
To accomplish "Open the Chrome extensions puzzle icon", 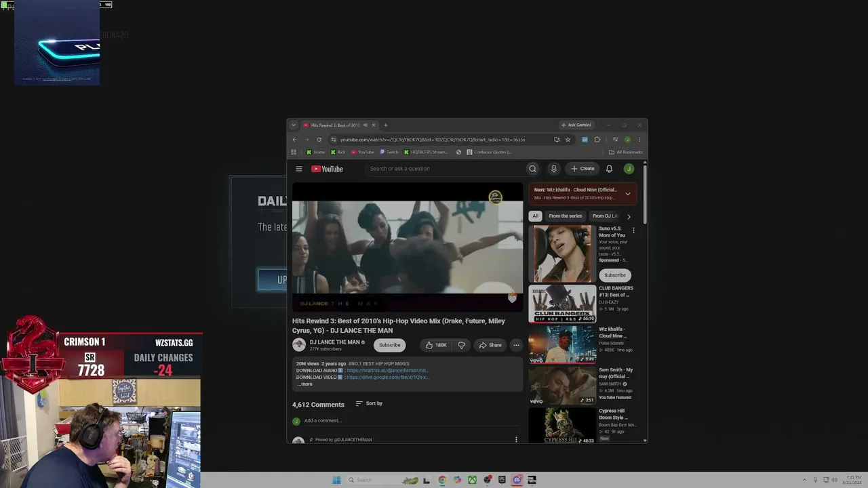I will click(597, 140).
